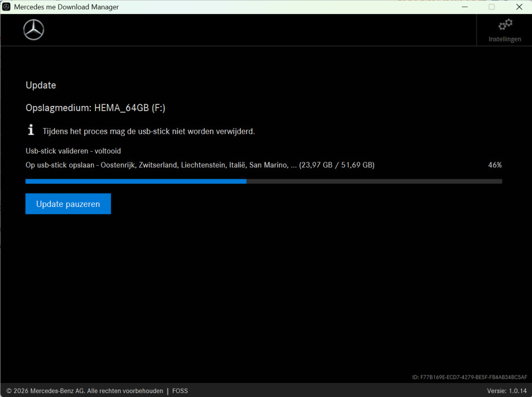
Task: Click the usb-stick warning message text
Action: 148,131
